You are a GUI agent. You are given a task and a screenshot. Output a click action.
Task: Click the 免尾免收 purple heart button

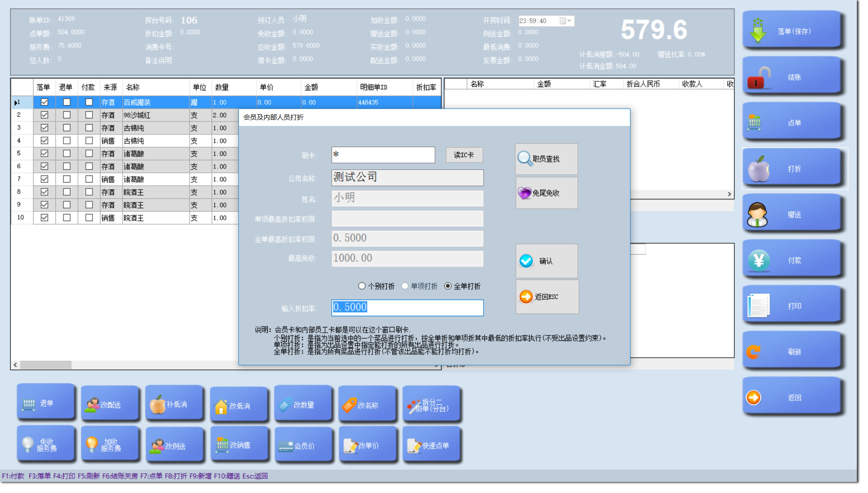tap(546, 193)
